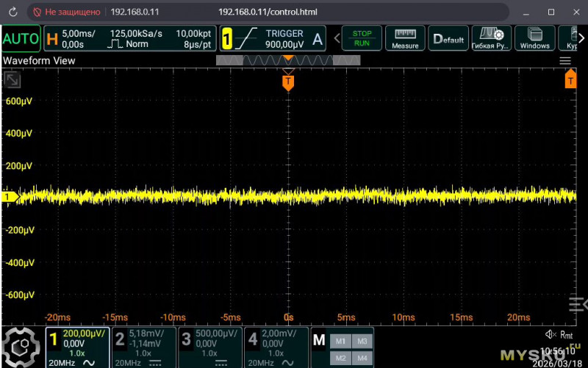Click the Default settings icon
This screenshot has height=368, width=588.
click(448, 39)
